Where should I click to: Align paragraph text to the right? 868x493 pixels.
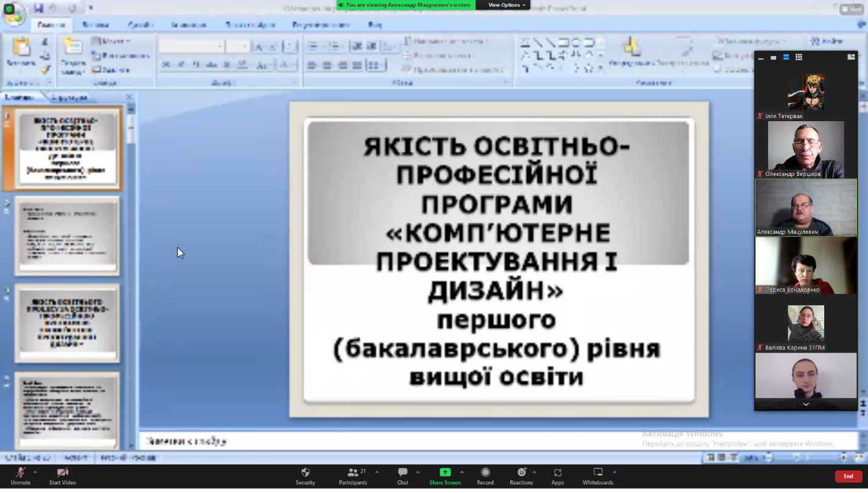tap(342, 65)
